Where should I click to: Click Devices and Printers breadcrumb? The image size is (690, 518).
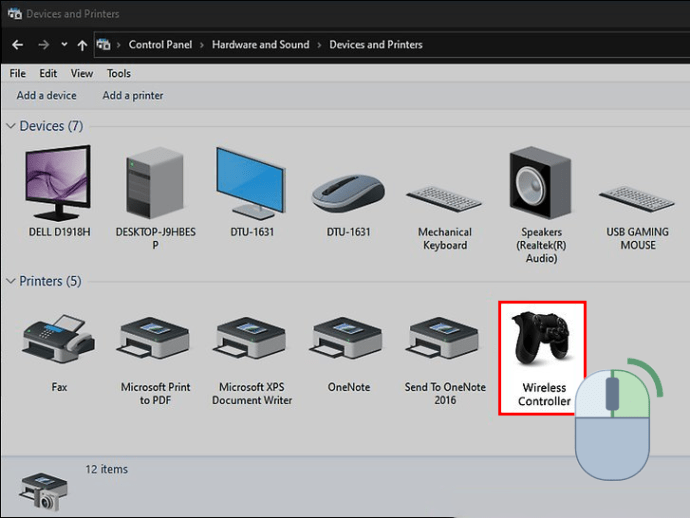[x=376, y=44]
